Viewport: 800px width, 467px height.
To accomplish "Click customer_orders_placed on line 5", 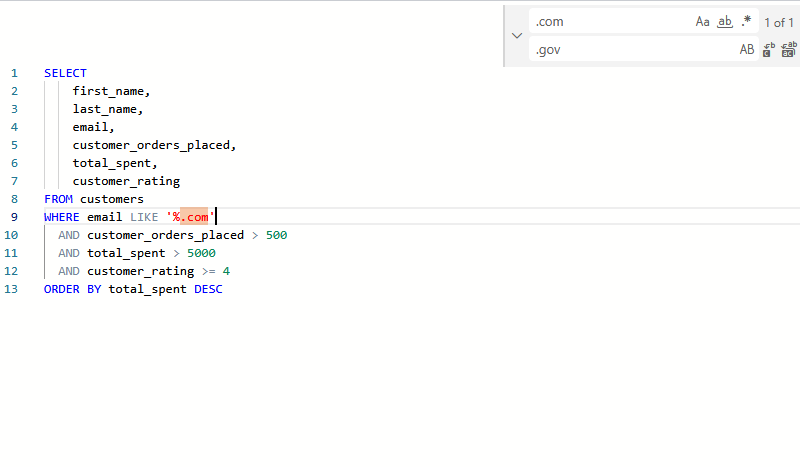I will coord(152,145).
